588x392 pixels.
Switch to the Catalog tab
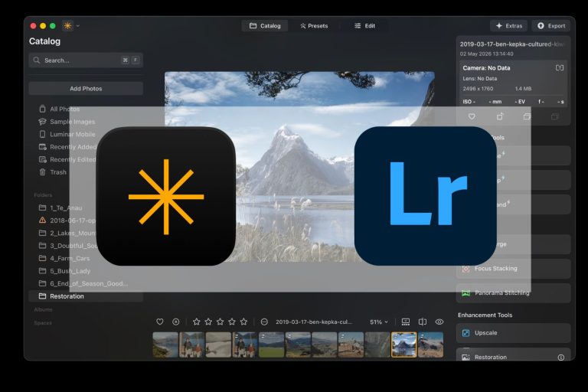coord(265,25)
